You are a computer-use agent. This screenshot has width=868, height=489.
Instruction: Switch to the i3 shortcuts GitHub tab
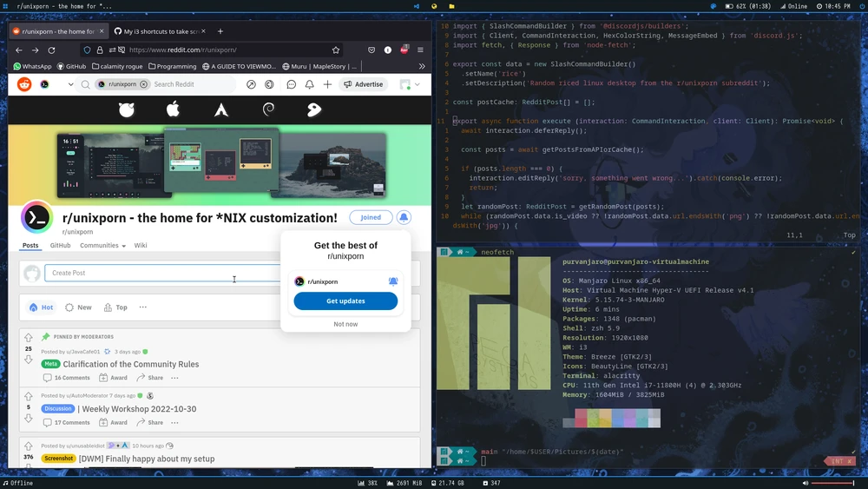click(161, 31)
